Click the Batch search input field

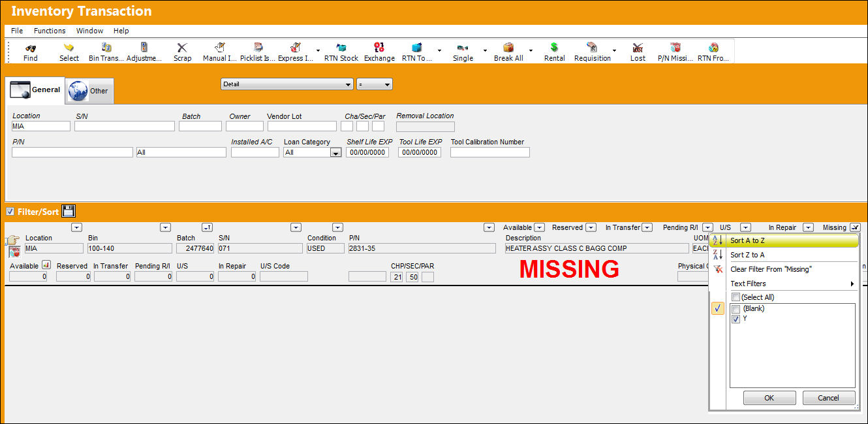[200, 126]
